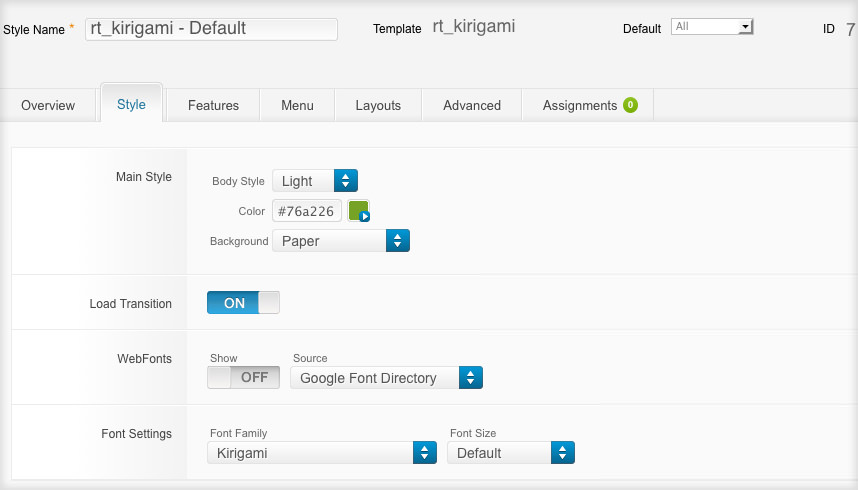Select the Advanced tab
The image size is (858, 490).
[x=472, y=105]
